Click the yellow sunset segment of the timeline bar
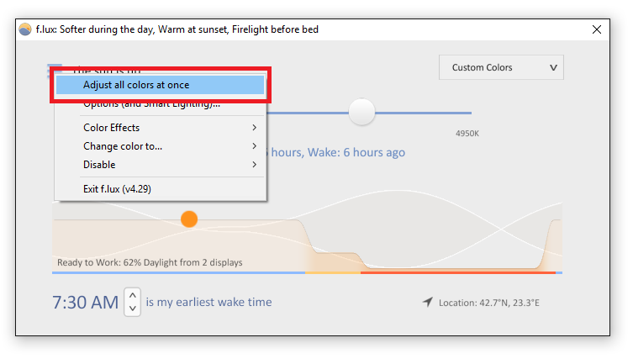The image size is (633, 364). point(333,273)
